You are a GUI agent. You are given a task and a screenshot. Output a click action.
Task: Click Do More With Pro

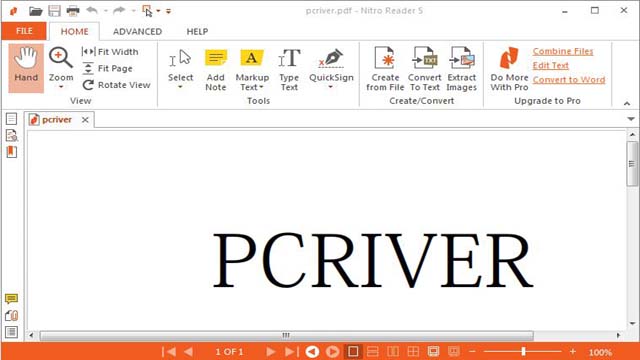[x=509, y=69]
